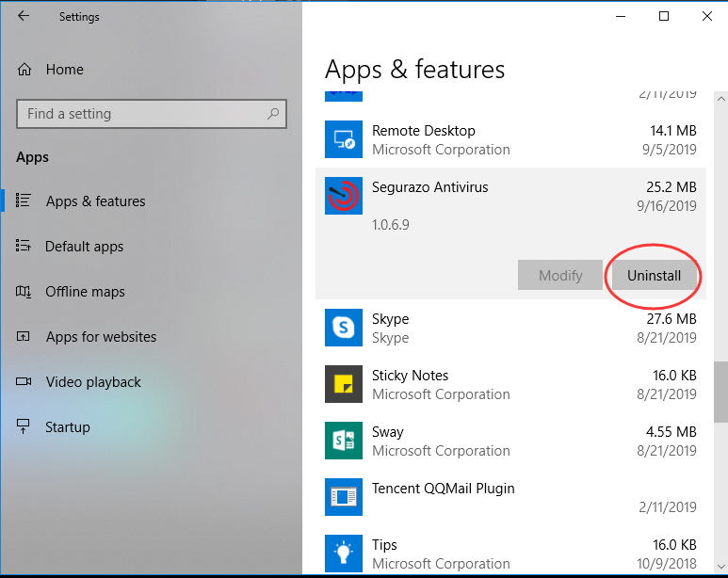Focus the Find a setting box

tap(152, 114)
